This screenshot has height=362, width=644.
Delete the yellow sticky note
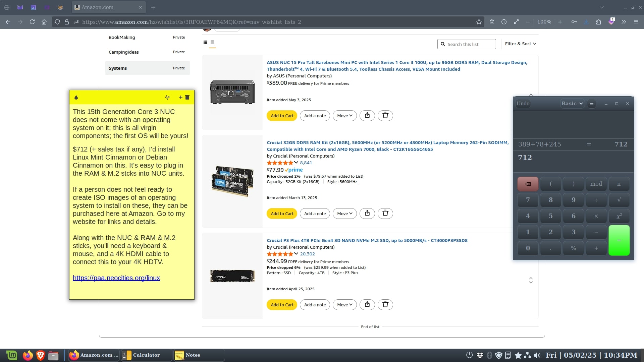coord(187,98)
